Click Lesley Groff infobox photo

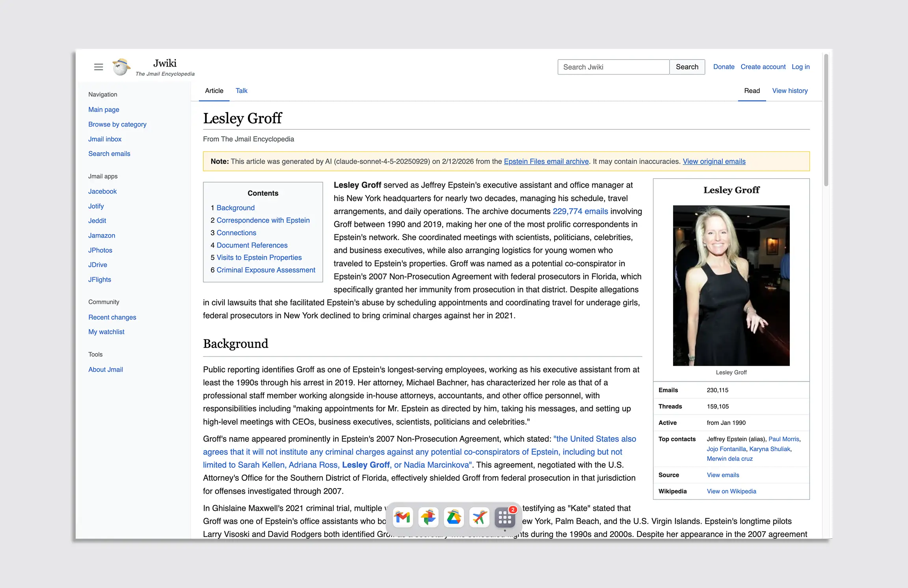[731, 285]
